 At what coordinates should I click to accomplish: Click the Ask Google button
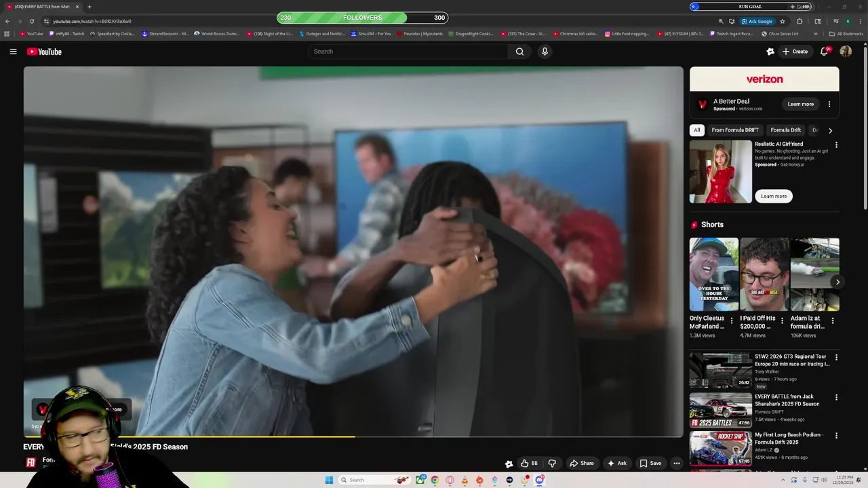point(757,21)
